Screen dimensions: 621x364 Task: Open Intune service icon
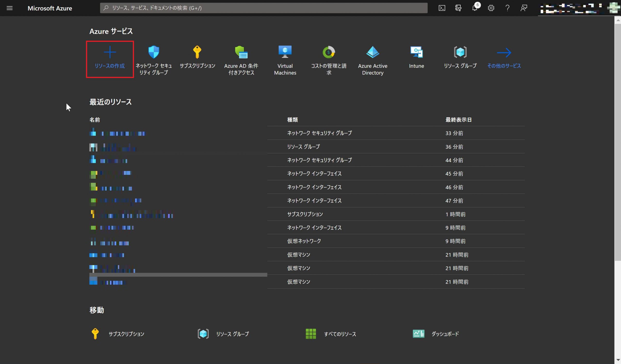coord(416,52)
